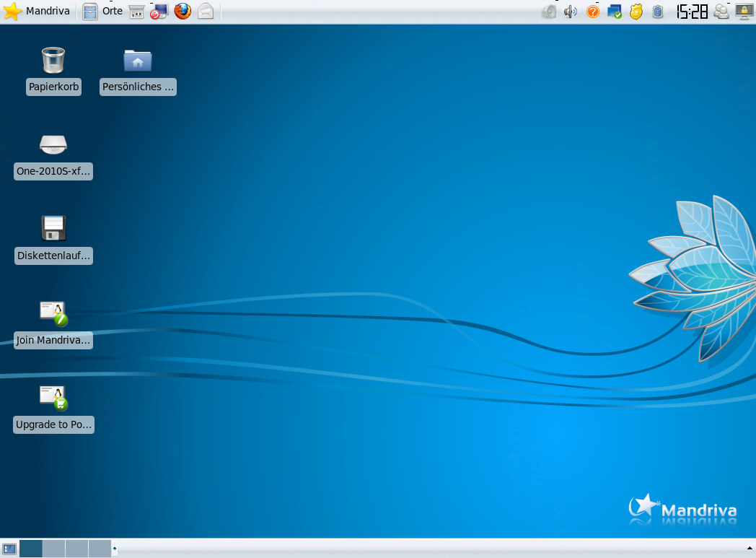Image resolution: width=756 pixels, height=558 pixels.
Task: Open the Orte places menu
Action: [x=102, y=12]
